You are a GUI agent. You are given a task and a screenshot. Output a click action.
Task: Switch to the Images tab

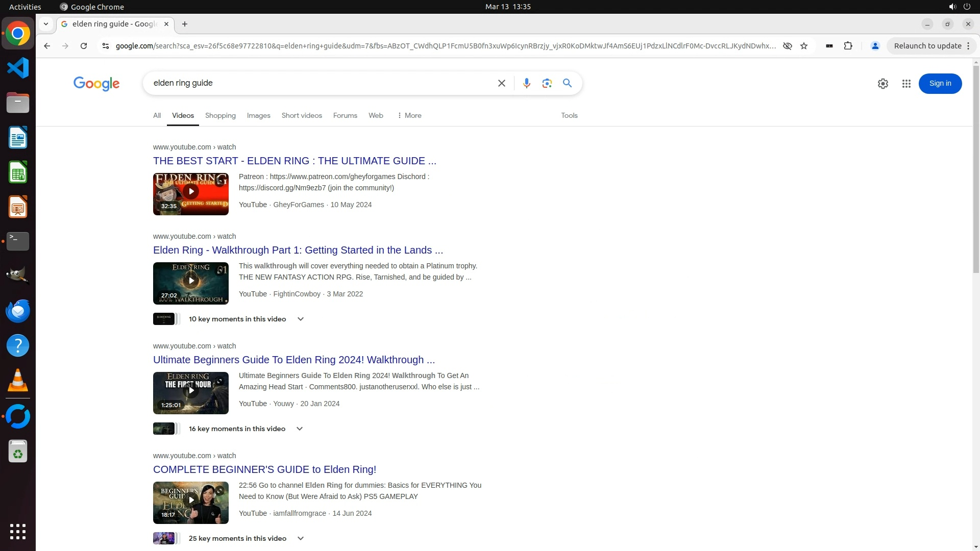point(258,115)
